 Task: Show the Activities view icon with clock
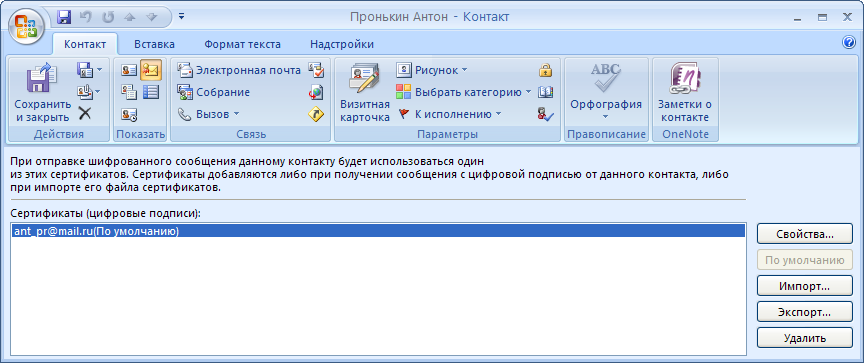tap(129, 114)
